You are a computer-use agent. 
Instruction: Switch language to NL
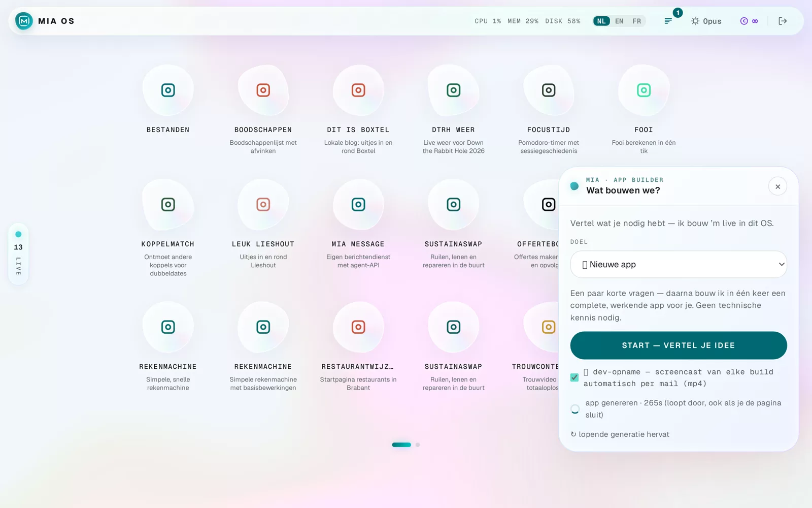pyautogui.click(x=601, y=21)
